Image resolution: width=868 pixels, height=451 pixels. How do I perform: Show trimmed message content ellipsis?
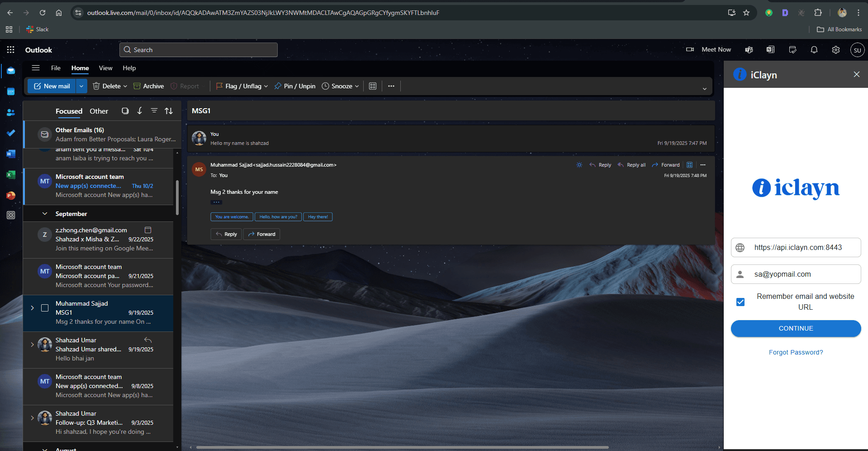pyautogui.click(x=216, y=202)
